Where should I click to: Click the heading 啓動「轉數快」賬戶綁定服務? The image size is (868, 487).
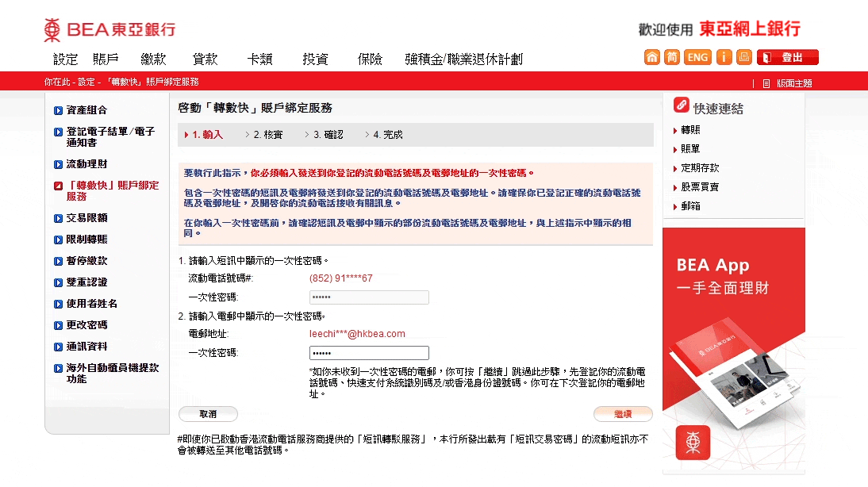click(x=255, y=108)
